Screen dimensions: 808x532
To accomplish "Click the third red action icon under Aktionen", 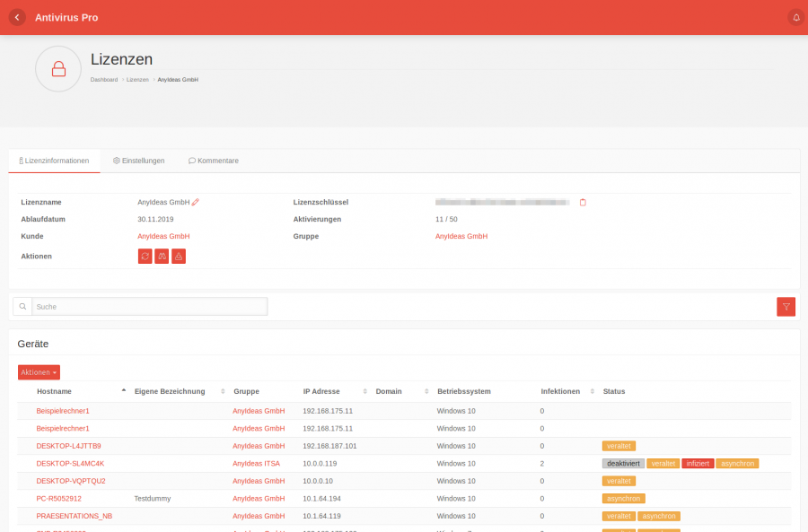I will pyautogui.click(x=179, y=256).
